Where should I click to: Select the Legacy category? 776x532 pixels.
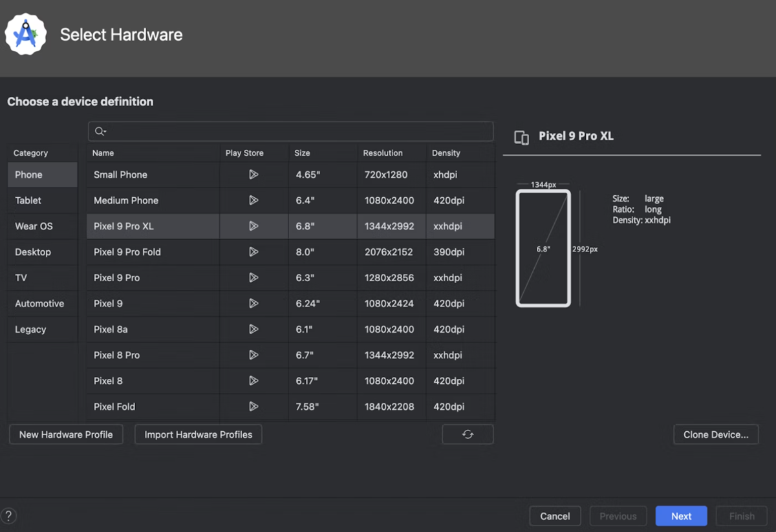pos(43,330)
